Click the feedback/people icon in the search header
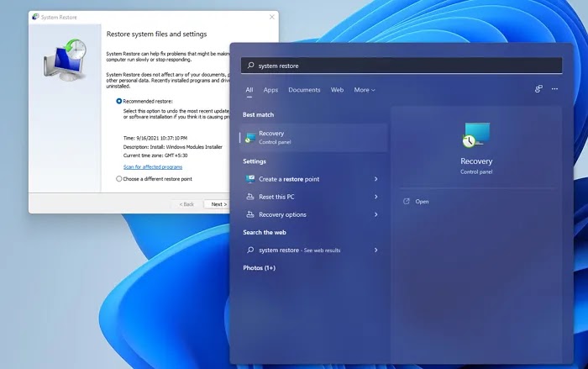This screenshot has height=369, width=588. pos(538,89)
